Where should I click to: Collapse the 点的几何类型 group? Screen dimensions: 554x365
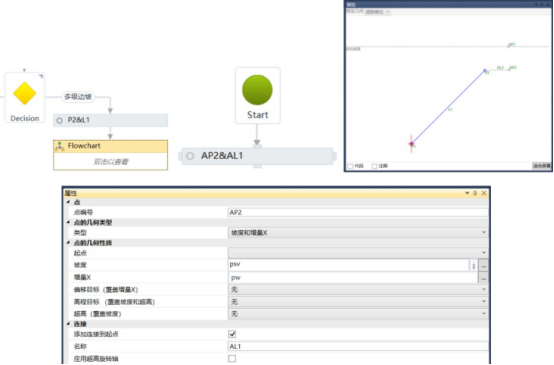[x=69, y=222]
